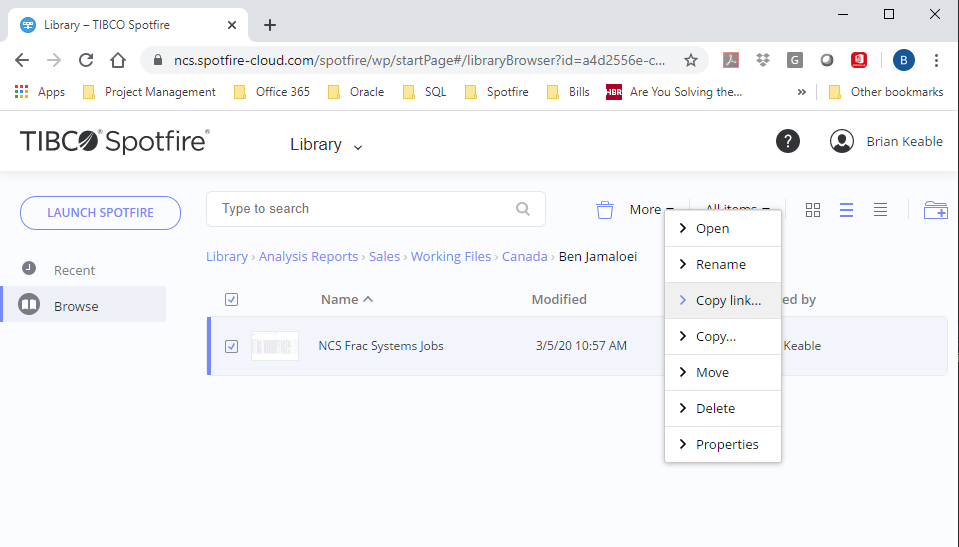Open the help question mark icon

point(788,141)
